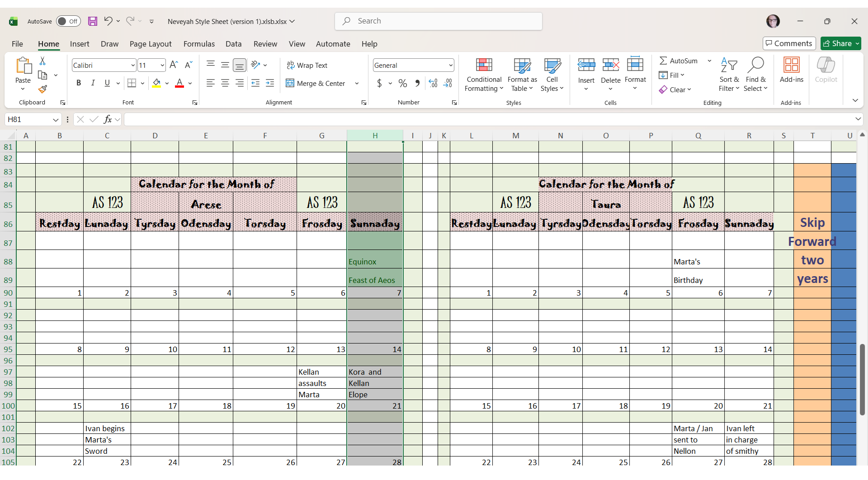Click the Percent Style icon
This screenshot has height=480, width=868.
(x=402, y=83)
